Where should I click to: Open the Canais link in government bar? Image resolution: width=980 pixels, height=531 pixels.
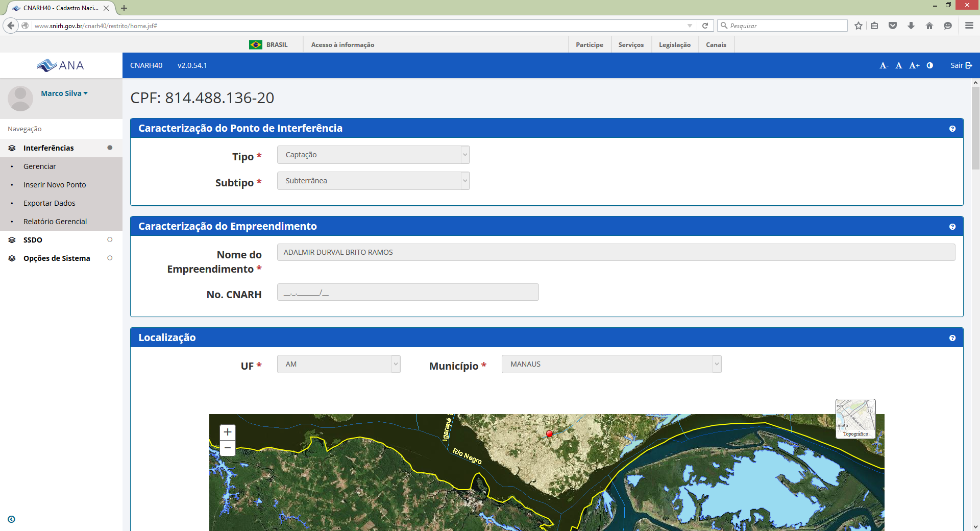(x=716, y=45)
